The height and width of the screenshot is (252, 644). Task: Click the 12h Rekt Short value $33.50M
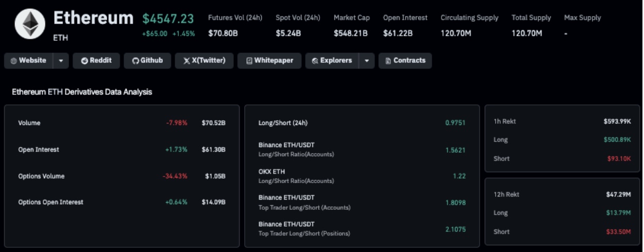pyautogui.click(x=619, y=231)
